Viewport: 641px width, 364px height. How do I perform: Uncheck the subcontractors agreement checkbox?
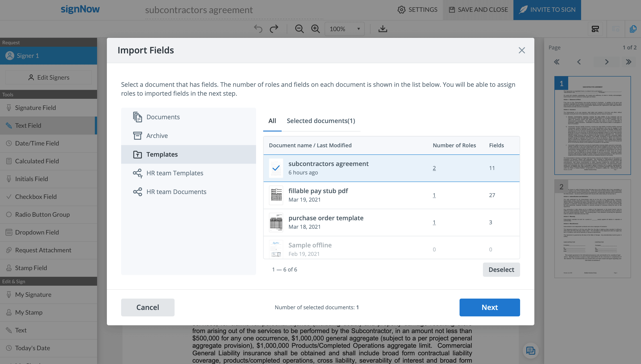point(276,168)
